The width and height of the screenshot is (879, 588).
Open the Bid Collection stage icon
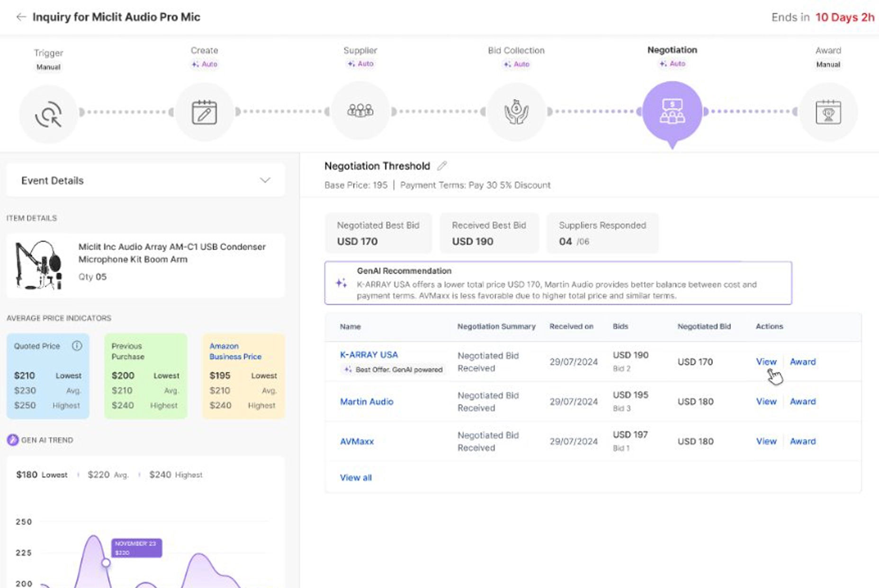pyautogui.click(x=516, y=112)
